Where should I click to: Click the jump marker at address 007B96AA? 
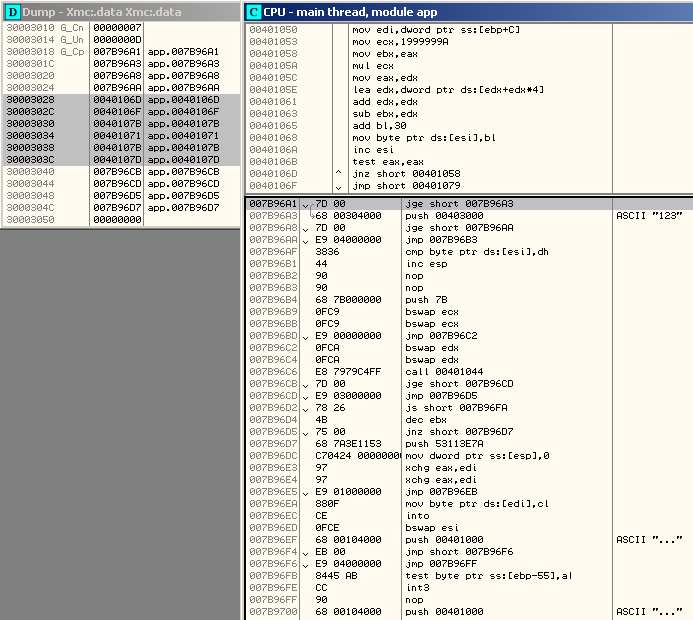(x=306, y=240)
